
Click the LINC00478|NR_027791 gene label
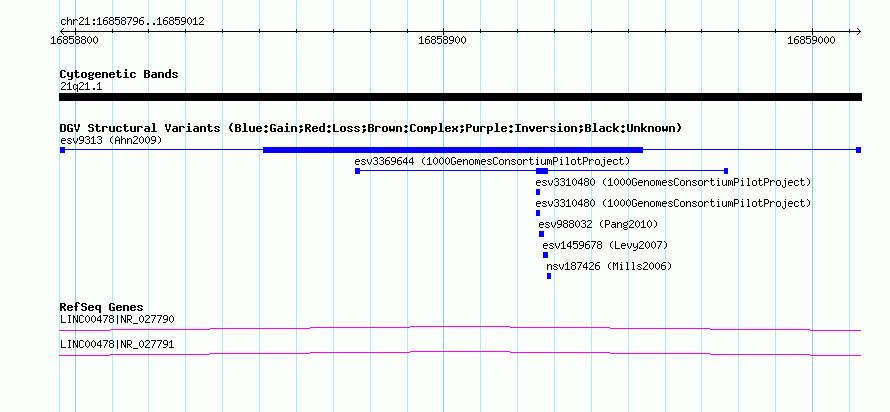pyautogui.click(x=117, y=344)
